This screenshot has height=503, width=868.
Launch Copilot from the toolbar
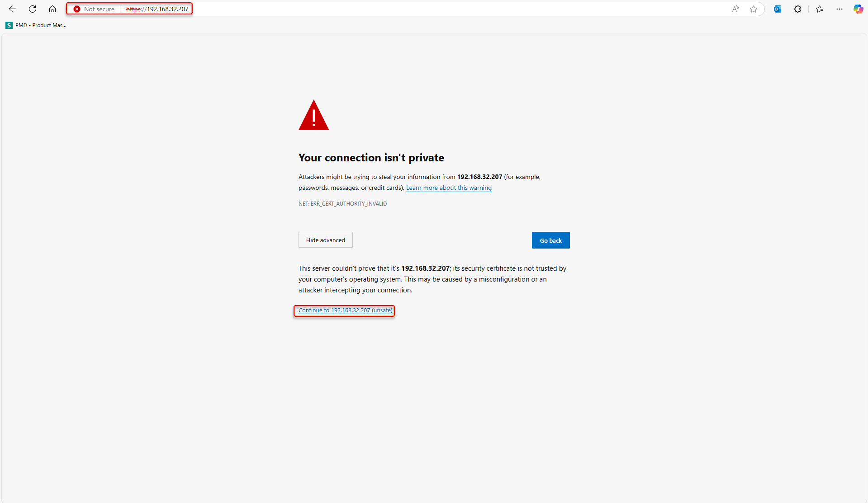tap(858, 9)
